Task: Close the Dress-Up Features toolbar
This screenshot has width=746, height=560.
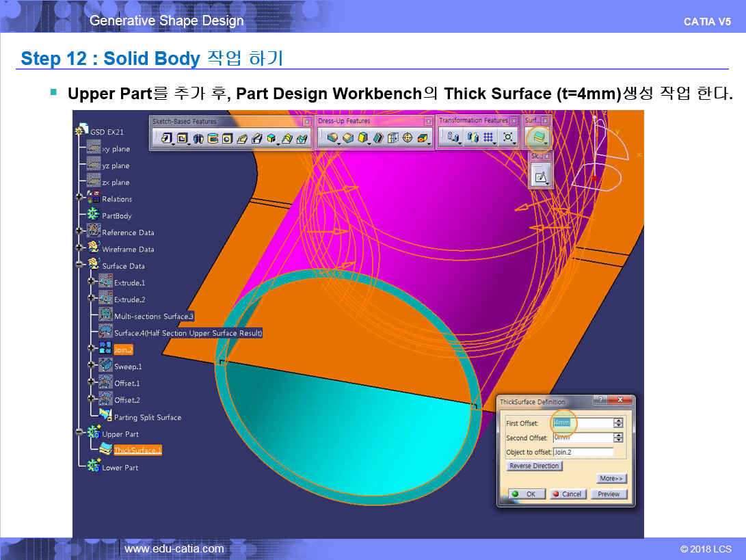Action: point(428,121)
